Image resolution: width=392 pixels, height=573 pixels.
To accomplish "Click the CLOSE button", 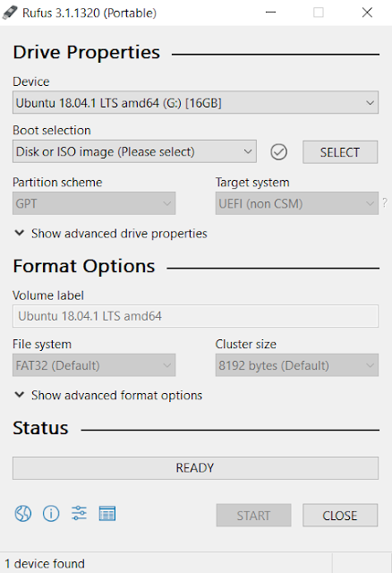I will 340,516.
